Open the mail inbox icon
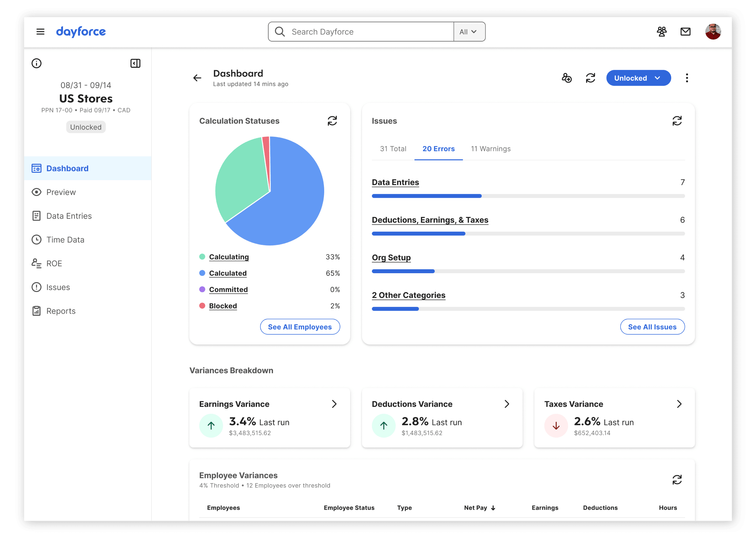Screen dimensions: 756x538 click(x=685, y=32)
